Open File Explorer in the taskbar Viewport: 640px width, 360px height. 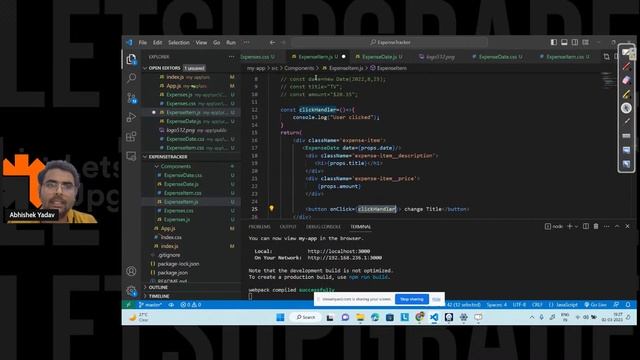(x=360, y=317)
